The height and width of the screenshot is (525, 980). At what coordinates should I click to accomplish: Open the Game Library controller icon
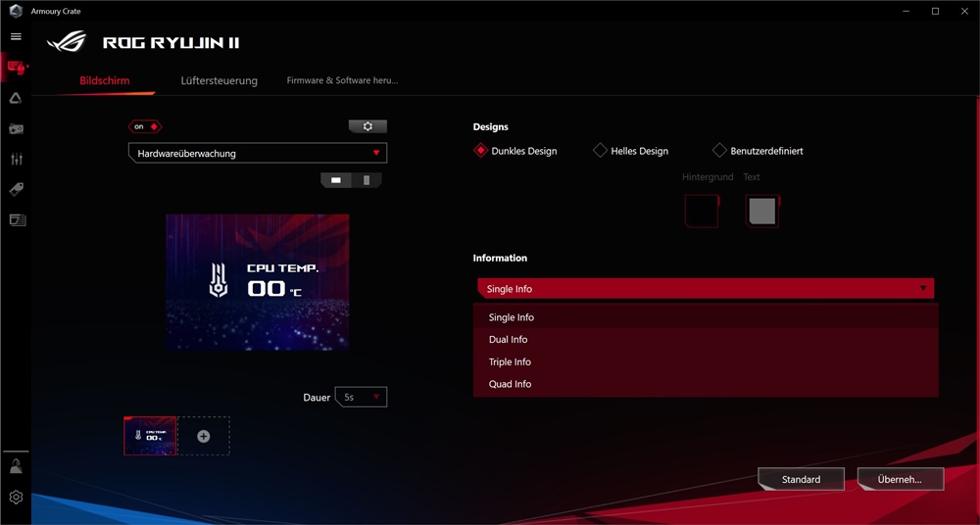[x=17, y=128]
